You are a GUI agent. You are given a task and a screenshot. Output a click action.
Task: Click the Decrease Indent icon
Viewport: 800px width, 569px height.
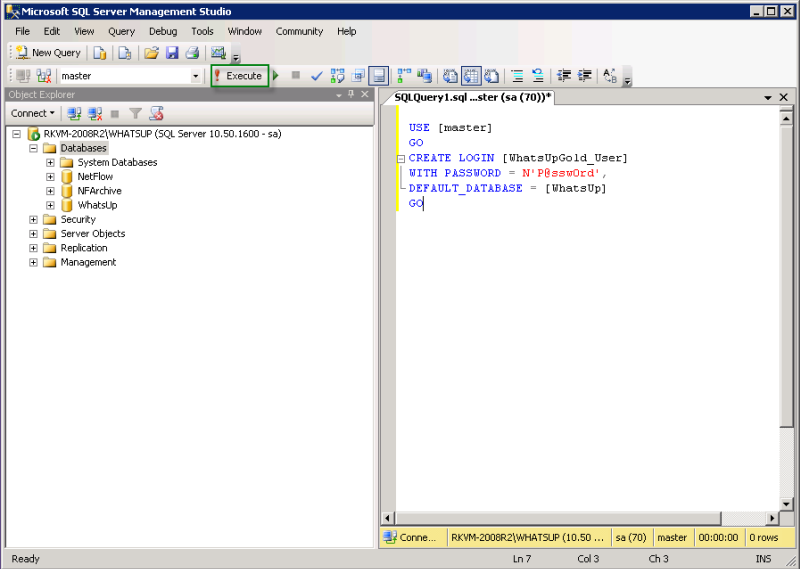pyautogui.click(x=564, y=76)
